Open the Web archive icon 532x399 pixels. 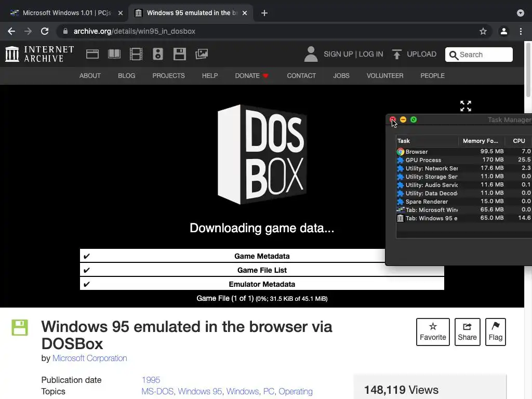92,54
